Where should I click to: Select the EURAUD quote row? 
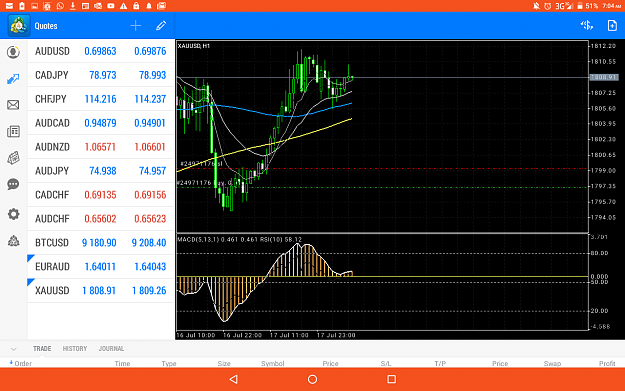click(101, 266)
